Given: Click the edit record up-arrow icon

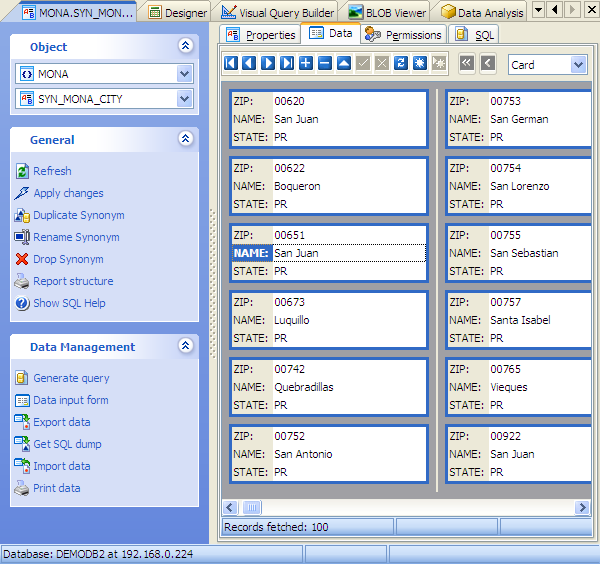Looking at the screenshot, I should 343,63.
